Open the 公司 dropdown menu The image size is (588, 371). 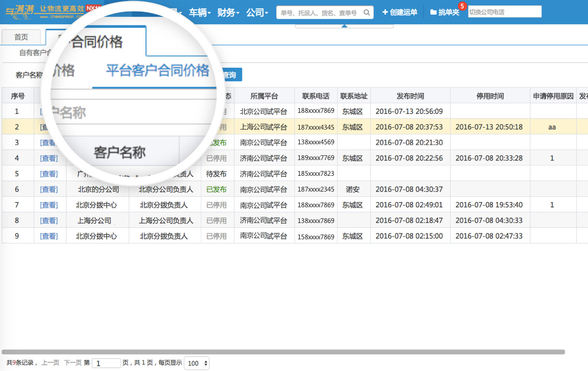tap(257, 13)
